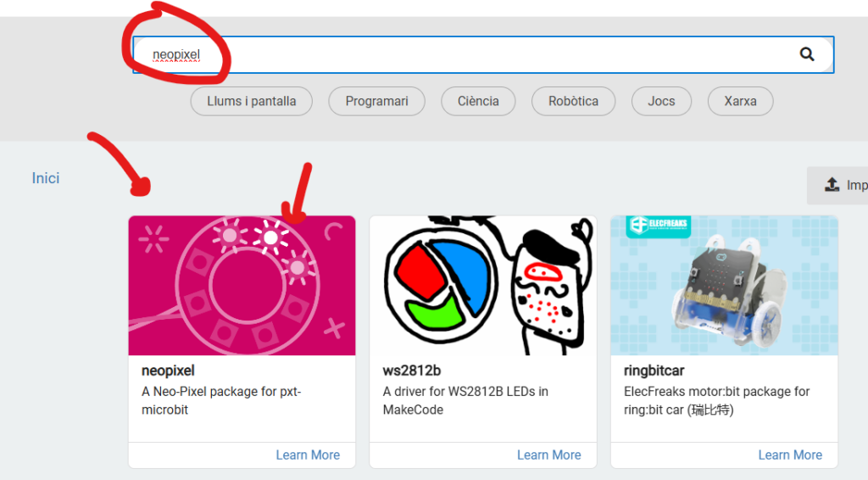Image resolution: width=868 pixels, height=480 pixels.
Task: Go back via the Inici link
Action: click(46, 178)
